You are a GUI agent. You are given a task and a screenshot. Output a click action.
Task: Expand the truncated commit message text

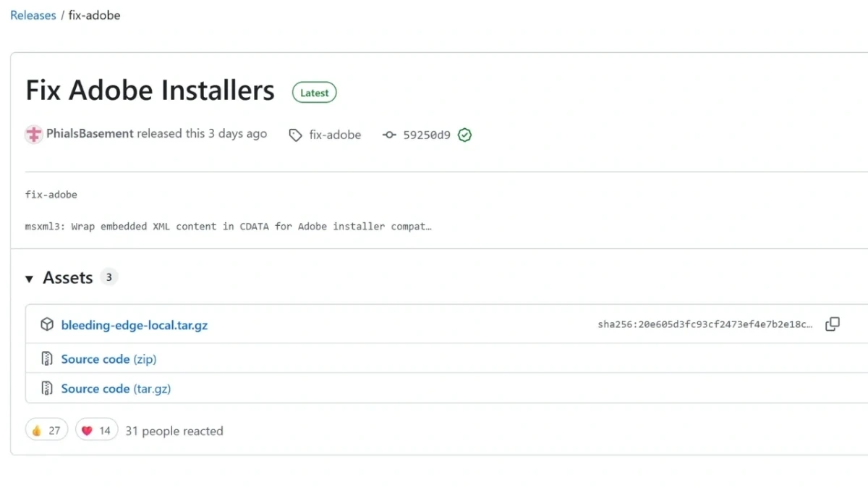428,227
